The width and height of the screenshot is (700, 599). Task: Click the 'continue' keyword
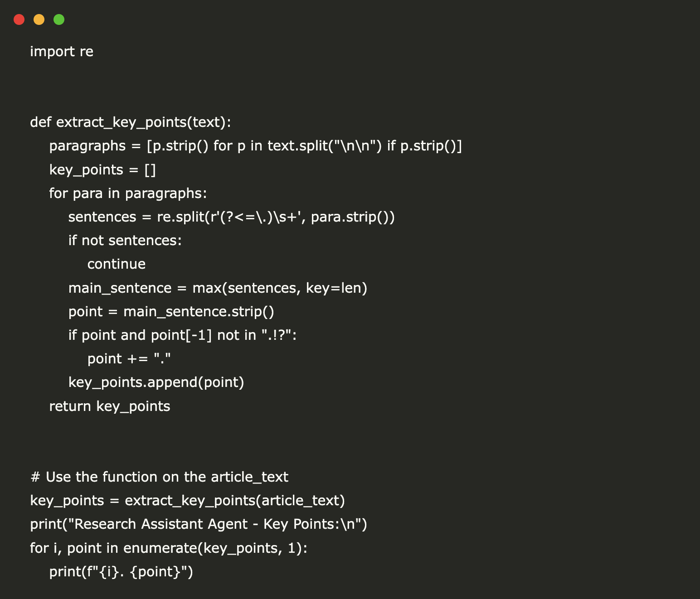click(117, 264)
